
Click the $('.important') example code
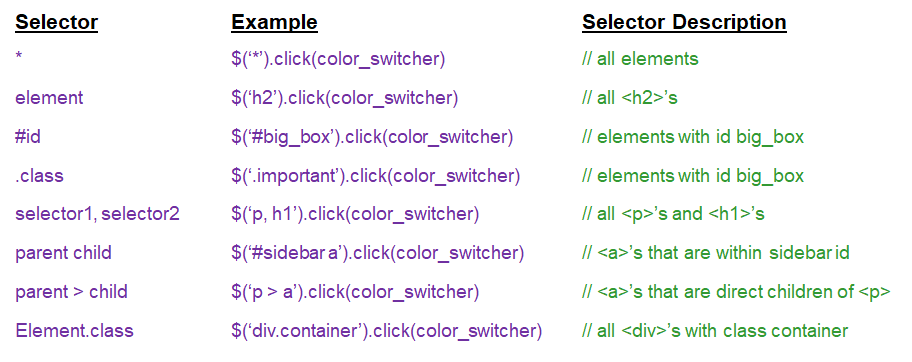tap(375, 176)
